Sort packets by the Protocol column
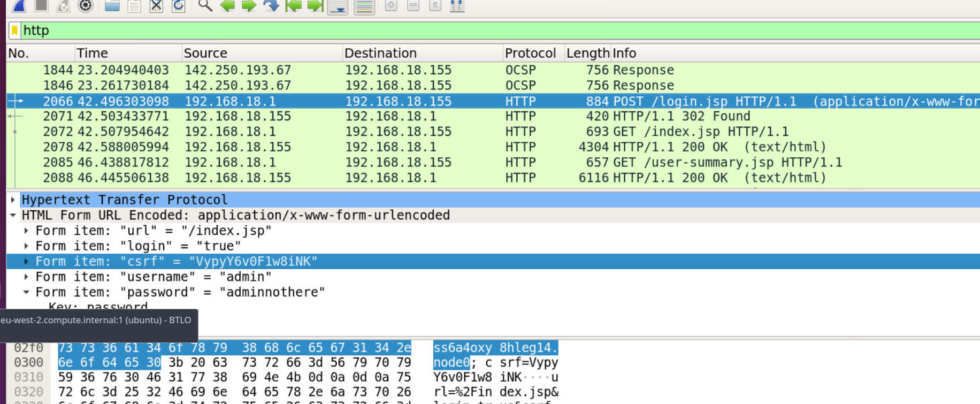Image resolution: width=980 pixels, height=404 pixels. click(x=530, y=53)
